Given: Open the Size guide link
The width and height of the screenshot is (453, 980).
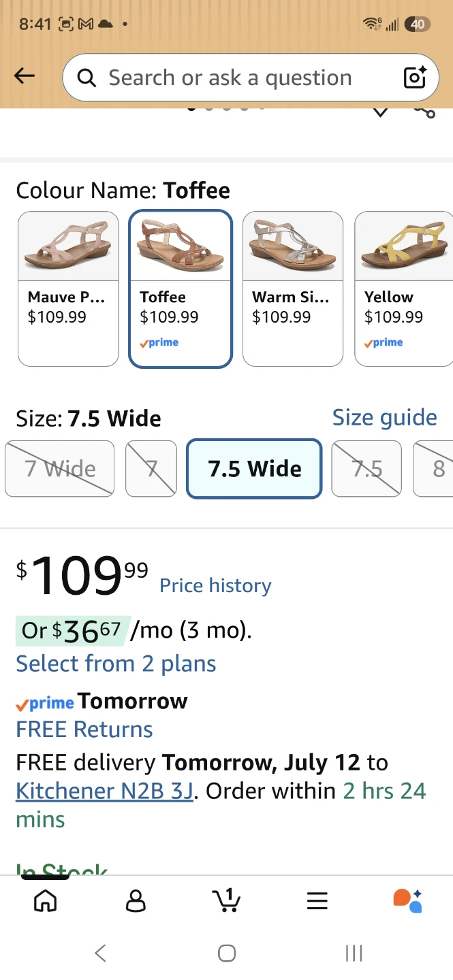Looking at the screenshot, I should click(385, 417).
